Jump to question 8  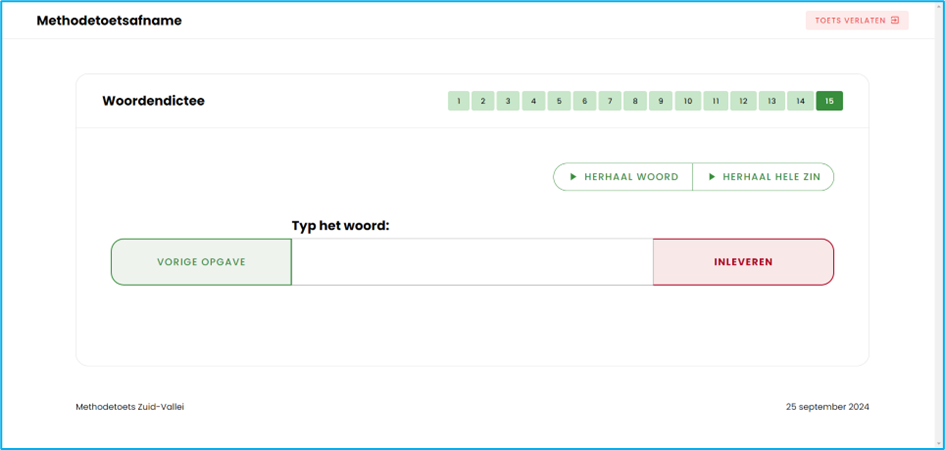click(x=635, y=101)
